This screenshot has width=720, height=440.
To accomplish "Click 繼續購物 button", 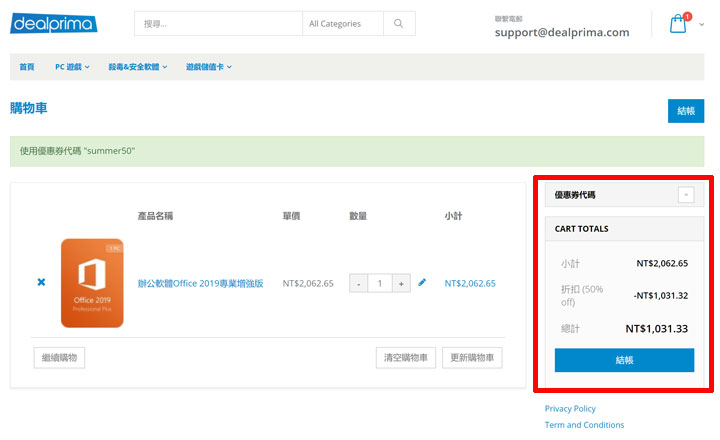I will pos(60,358).
